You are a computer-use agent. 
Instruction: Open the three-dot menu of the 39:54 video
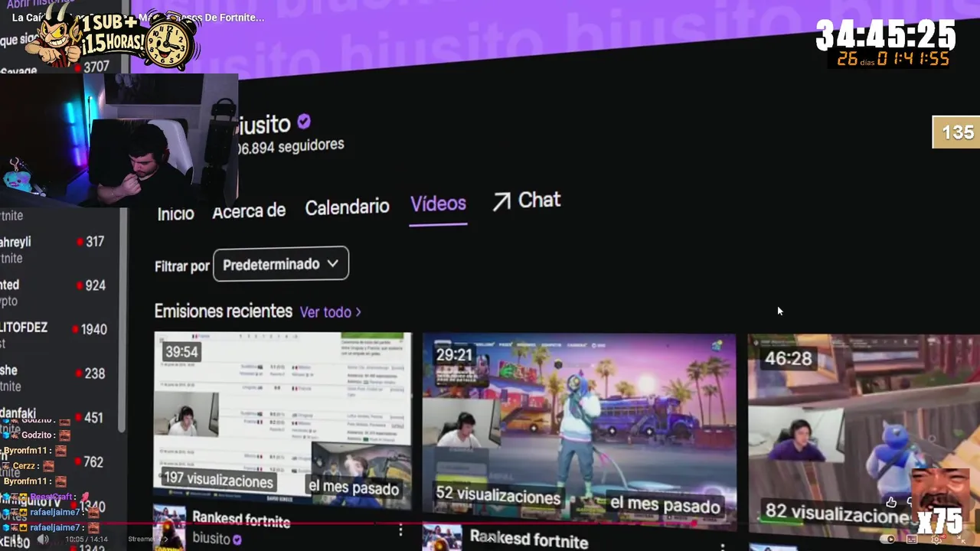coord(400,530)
